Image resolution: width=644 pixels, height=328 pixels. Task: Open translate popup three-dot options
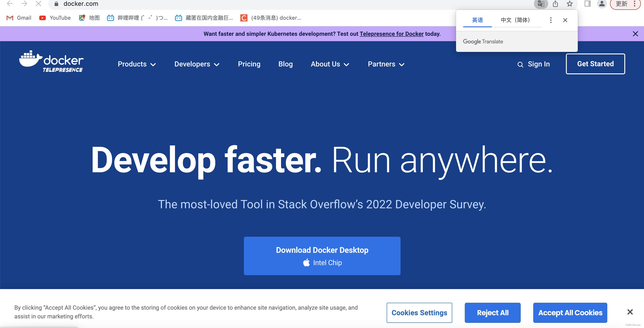pos(551,20)
